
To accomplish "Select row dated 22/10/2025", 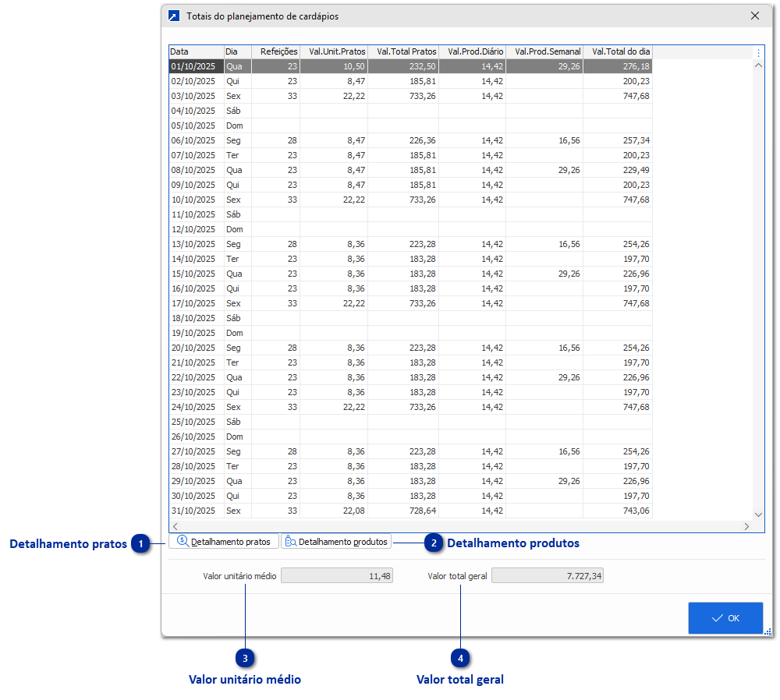I will tap(410, 377).
